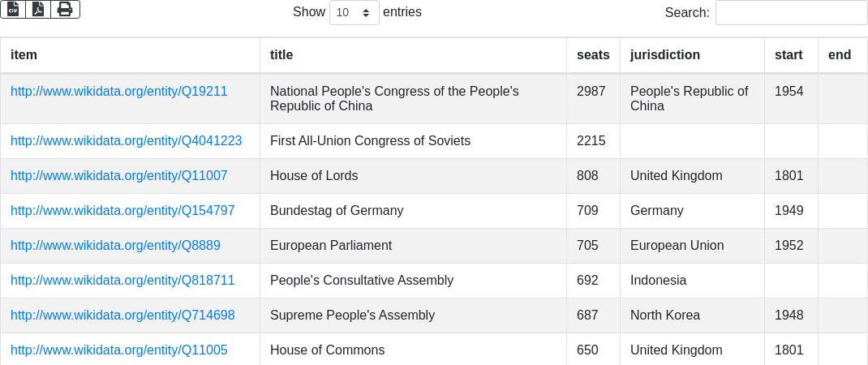Sort table by end column

[x=840, y=55]
